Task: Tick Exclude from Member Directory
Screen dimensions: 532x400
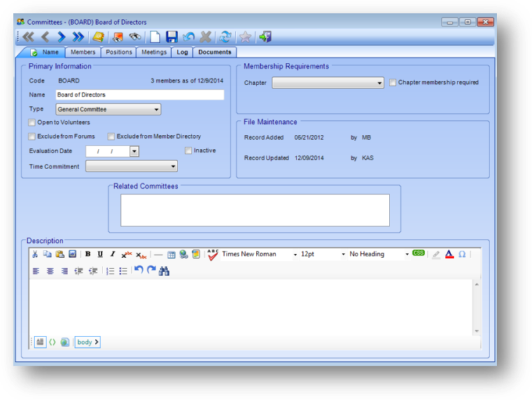Action: pos(111,136)
